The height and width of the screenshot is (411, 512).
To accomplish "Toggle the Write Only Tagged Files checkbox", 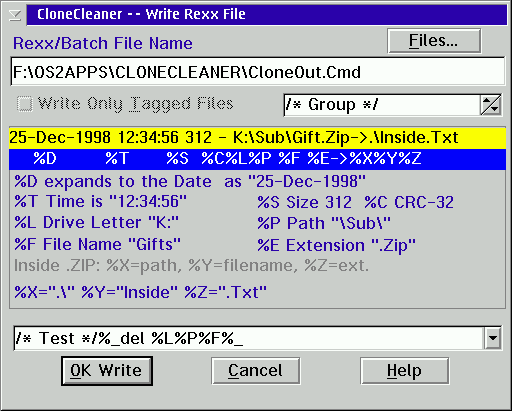I will [x=25, y=104].
